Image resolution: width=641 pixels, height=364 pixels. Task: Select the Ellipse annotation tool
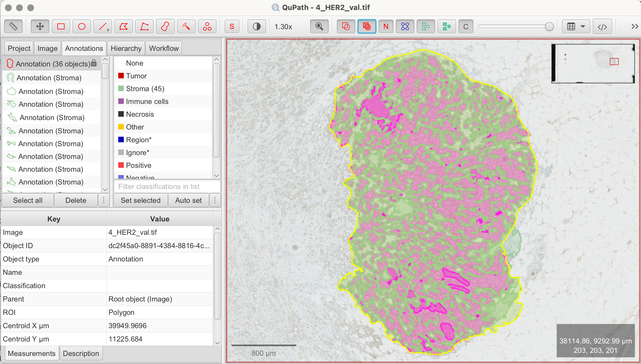[82, 27]
